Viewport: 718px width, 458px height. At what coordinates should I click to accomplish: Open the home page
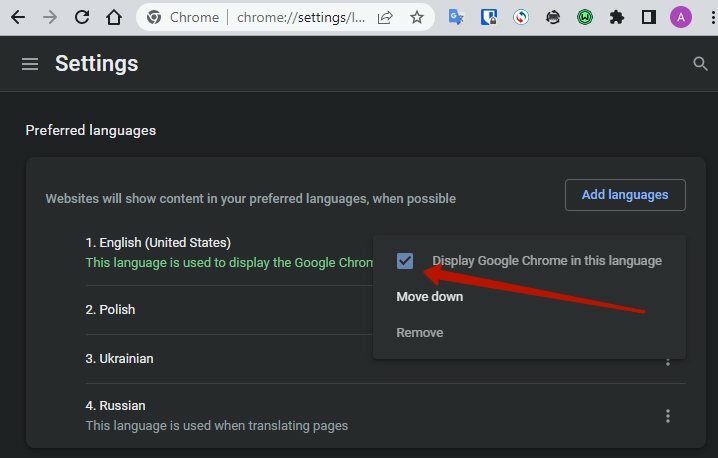pyautogui.click(x=114, y=17)
